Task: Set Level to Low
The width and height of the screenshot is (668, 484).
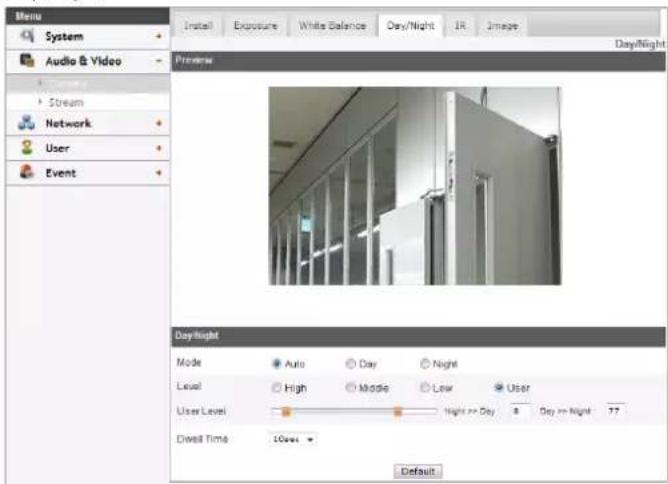Action: [425, 387]
